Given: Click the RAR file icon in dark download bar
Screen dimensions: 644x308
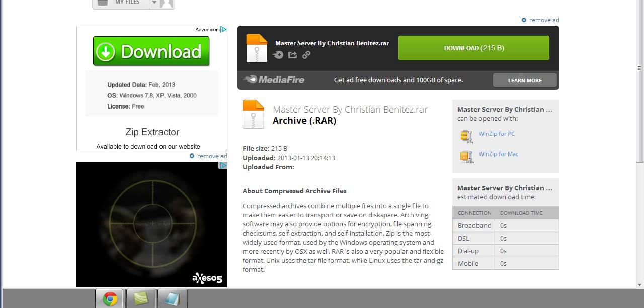Looking at the screenshot, I should [257, 48].
